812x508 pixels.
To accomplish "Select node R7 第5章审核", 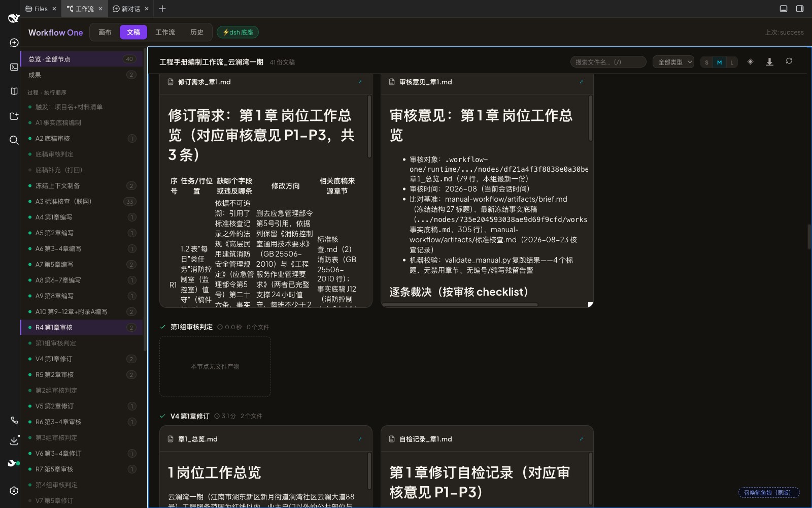I will point(82,469).
